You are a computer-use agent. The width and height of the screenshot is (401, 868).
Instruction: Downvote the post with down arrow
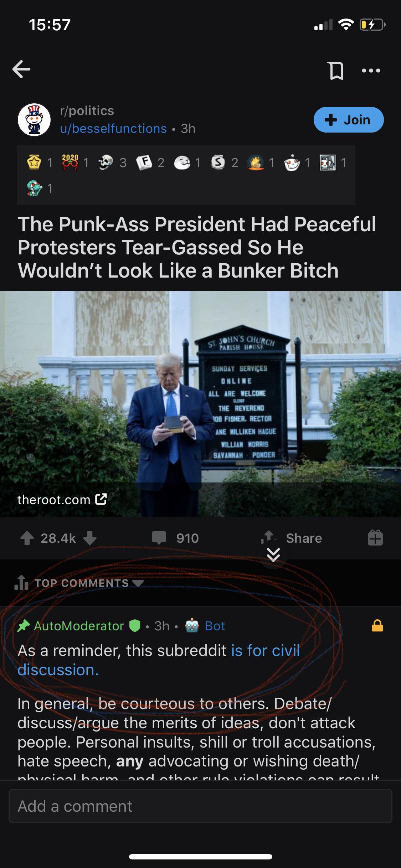[89, 538]
